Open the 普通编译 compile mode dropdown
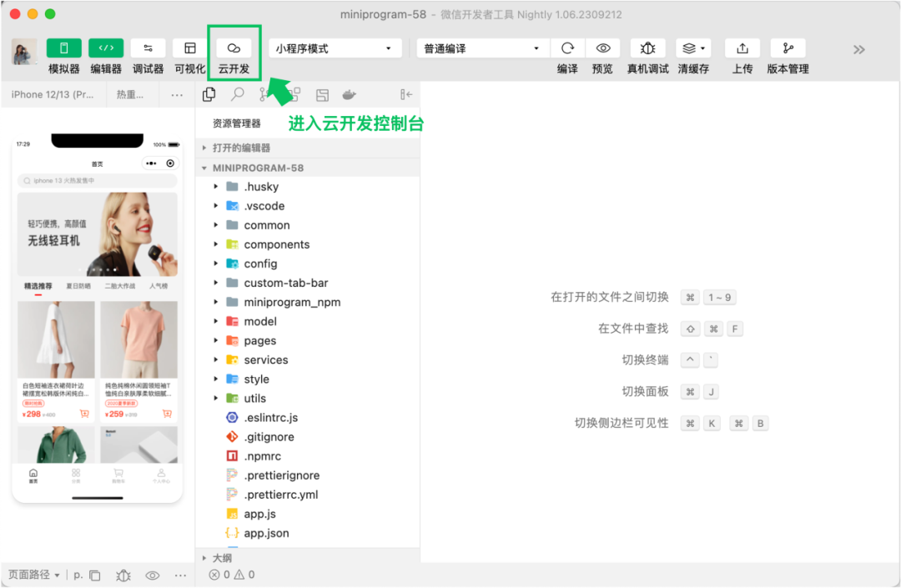Screen dimensions: 901x588 [x=481, y=48]
